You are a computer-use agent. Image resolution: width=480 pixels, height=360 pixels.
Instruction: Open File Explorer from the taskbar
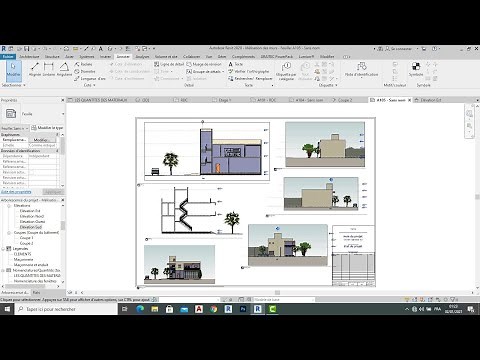click(x=155, y=309)
